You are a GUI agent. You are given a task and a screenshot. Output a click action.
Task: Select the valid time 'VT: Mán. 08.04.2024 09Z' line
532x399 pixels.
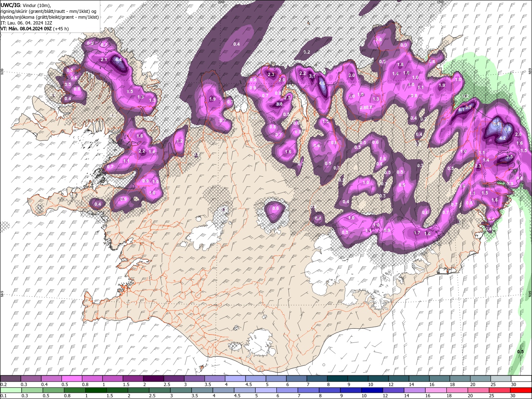pyautogui.click(x=25, y=29)
